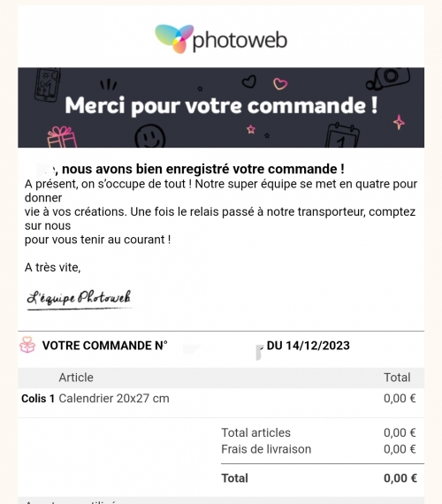The height and width of the screenshot is (504, 442).
Task: Click the camera doodle in banner corner
Action: pos(388,79)
